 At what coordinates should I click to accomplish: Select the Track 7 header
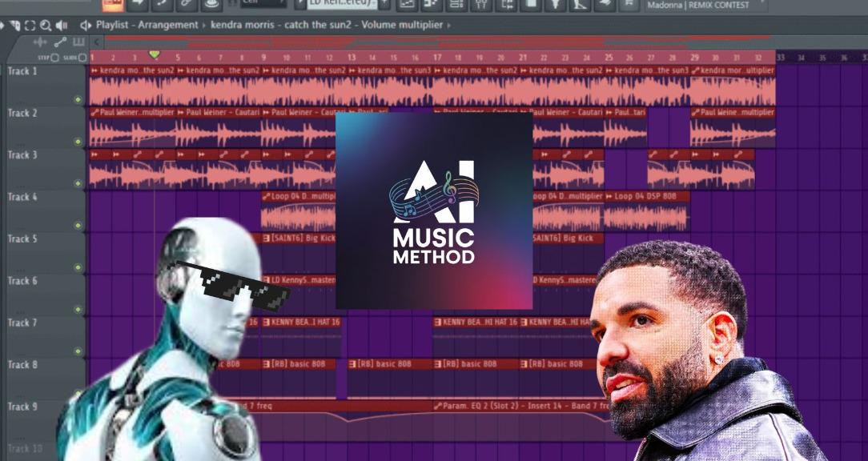point(46,336)
